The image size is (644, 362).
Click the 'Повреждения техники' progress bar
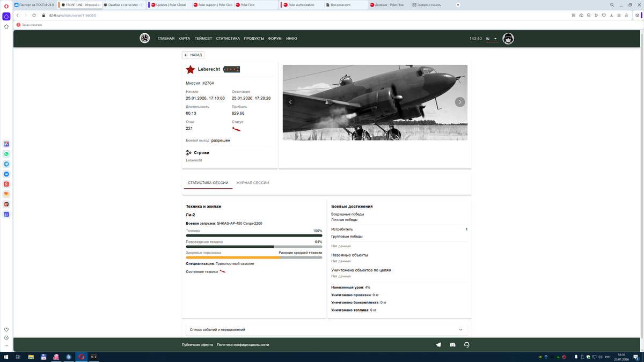click(254, 247)
